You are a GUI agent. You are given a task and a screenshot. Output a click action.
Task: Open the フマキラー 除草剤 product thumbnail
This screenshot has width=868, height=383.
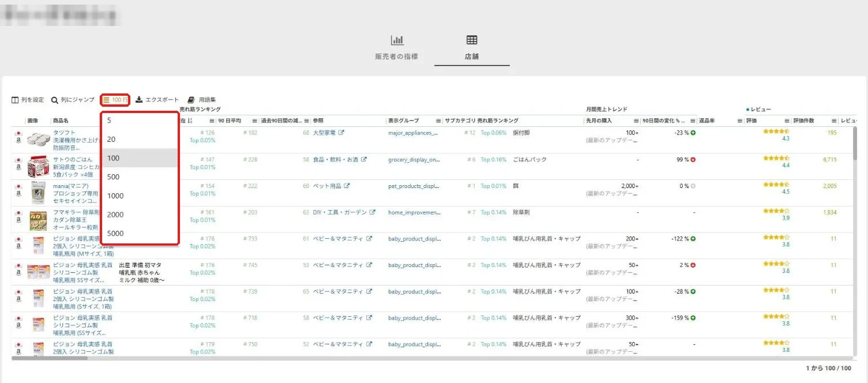coord(39,220)
